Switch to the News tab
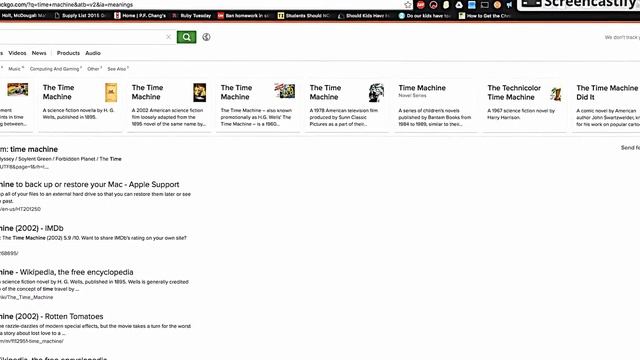 39,53
